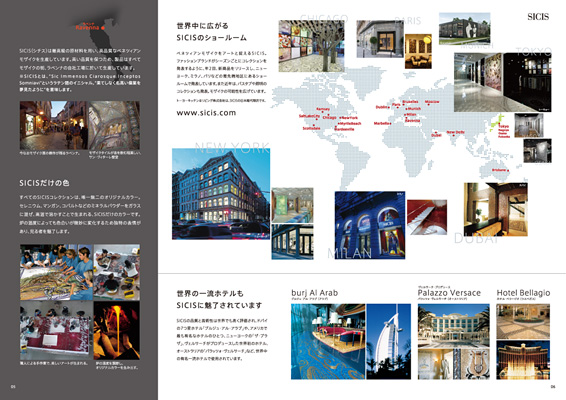The image size is (566, 400).
Task: Click the SICIS logo on the right page
Action: [538, 17]
